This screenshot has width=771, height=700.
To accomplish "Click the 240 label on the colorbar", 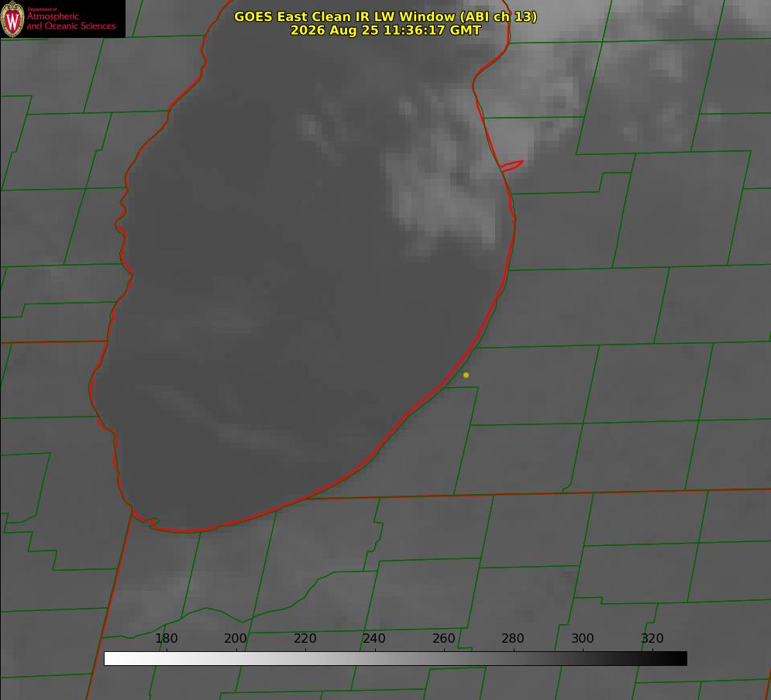I will (x=374, y=639).
